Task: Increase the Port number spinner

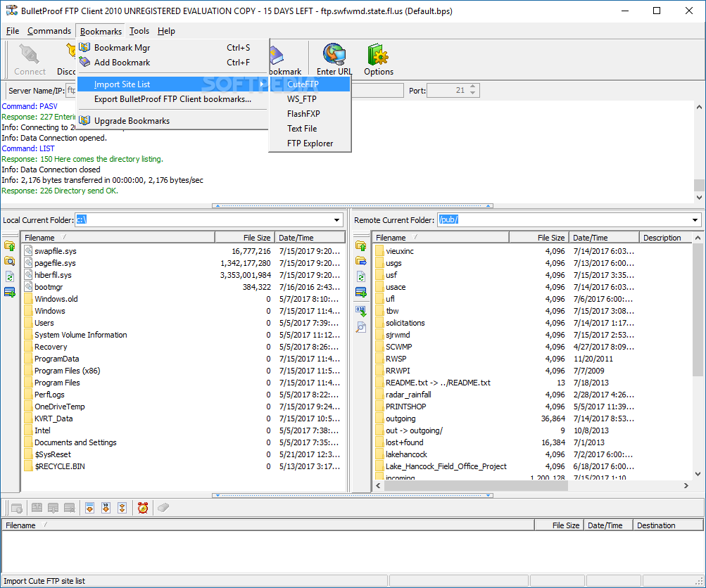Action: click(x=473, y=87)
